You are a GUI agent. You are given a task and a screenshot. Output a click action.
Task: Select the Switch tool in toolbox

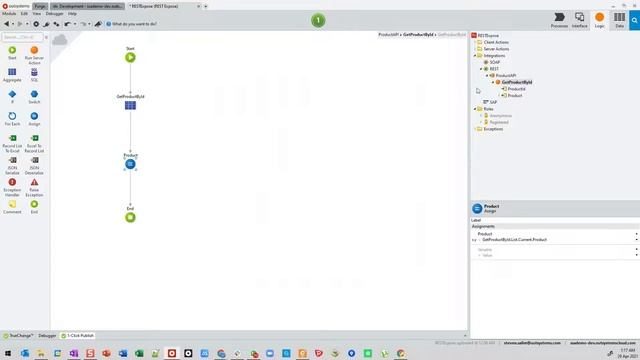click(34, 97)
